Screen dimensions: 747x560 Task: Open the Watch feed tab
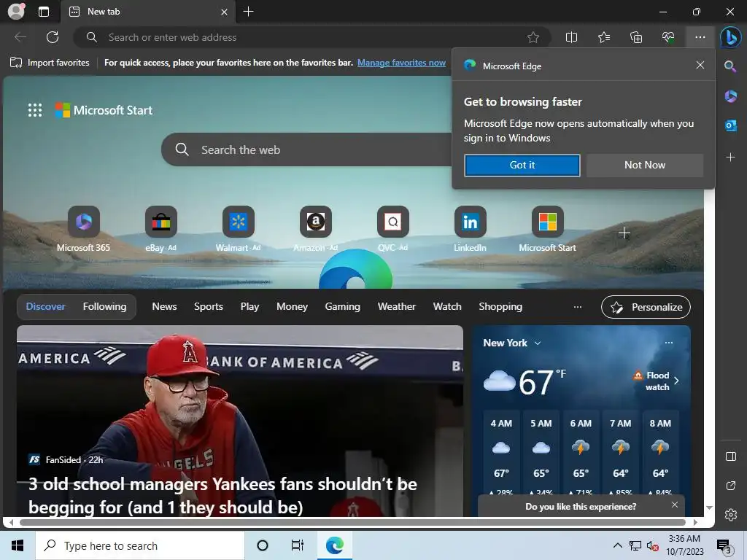[447, 307]
